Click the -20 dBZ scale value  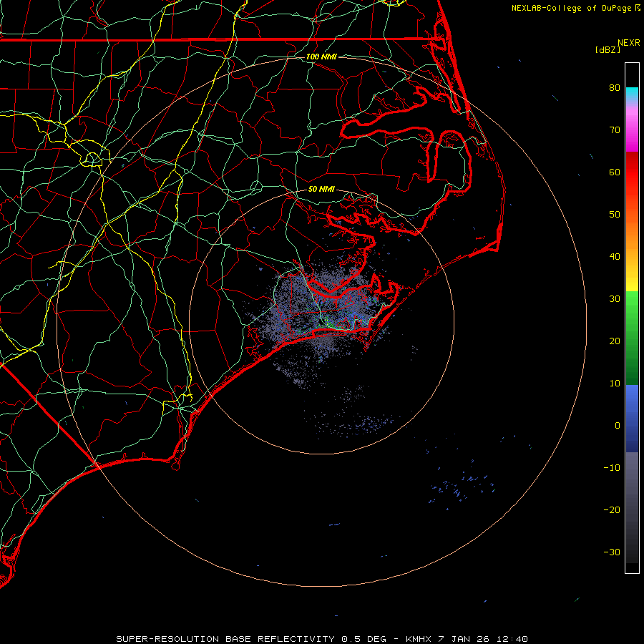612,509
